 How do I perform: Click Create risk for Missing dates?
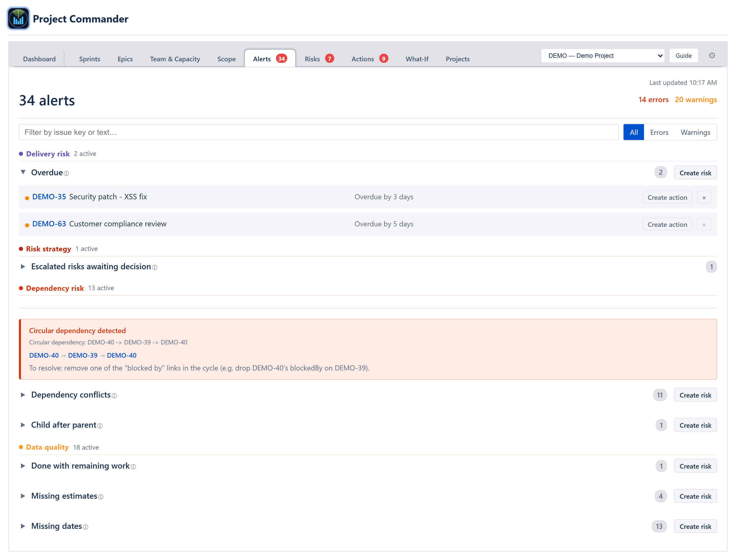coord(695,526)
